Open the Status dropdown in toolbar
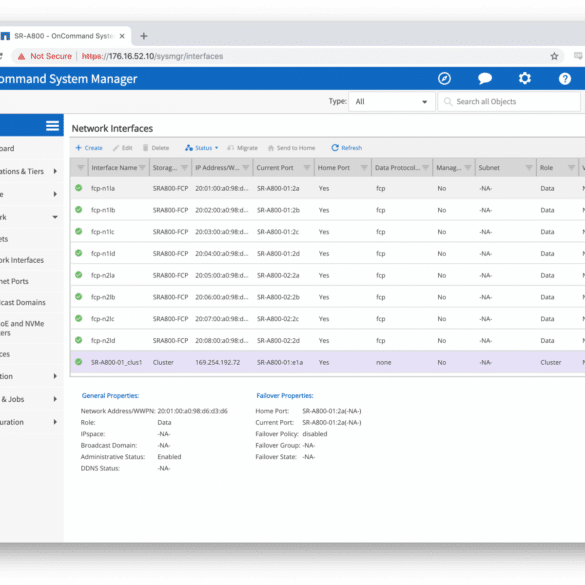 point(201,148)
